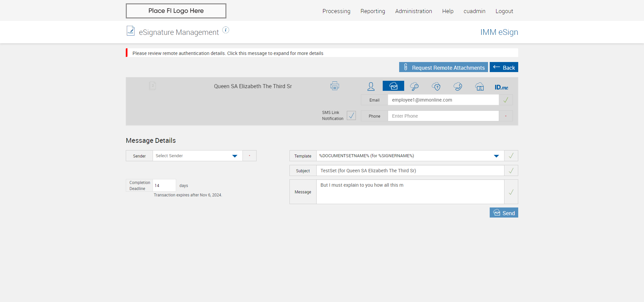This screenshot has width=644, height=302.
Task: Click the checkmark beside the Subject field
Action: coord(511,171)
